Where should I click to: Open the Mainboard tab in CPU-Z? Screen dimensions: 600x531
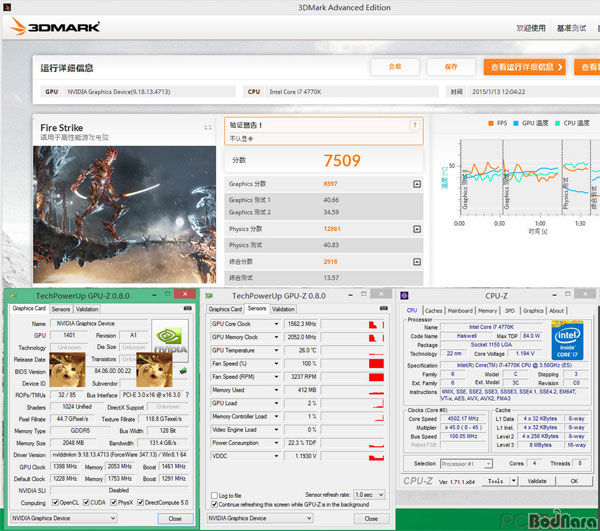pos(460,311)
